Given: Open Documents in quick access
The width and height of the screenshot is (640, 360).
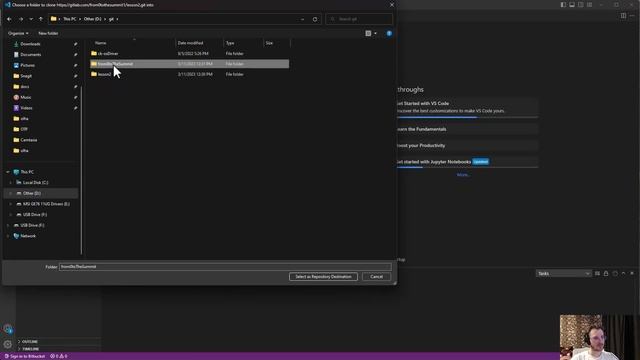Looking at the screenshot, I should 30,54.
